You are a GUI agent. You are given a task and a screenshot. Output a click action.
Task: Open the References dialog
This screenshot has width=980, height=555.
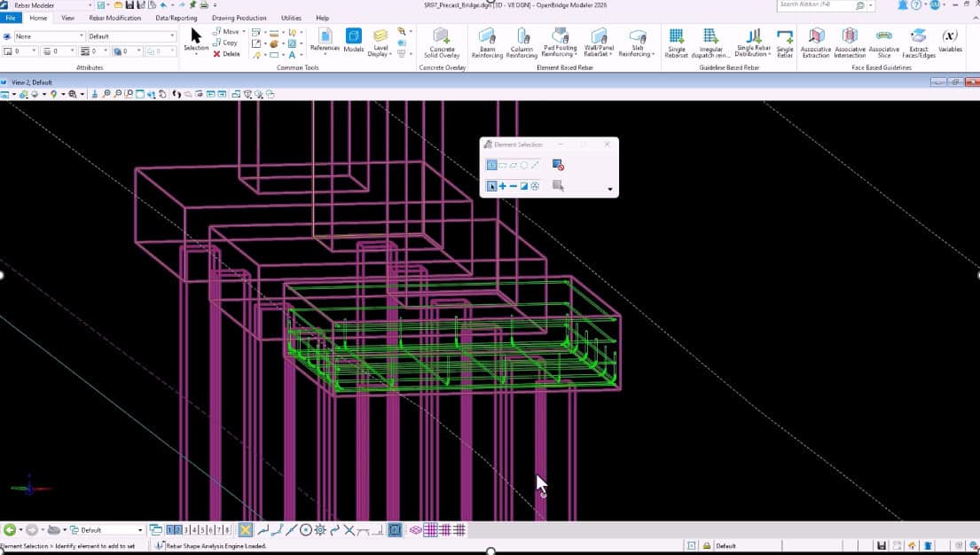click(325, 40)
